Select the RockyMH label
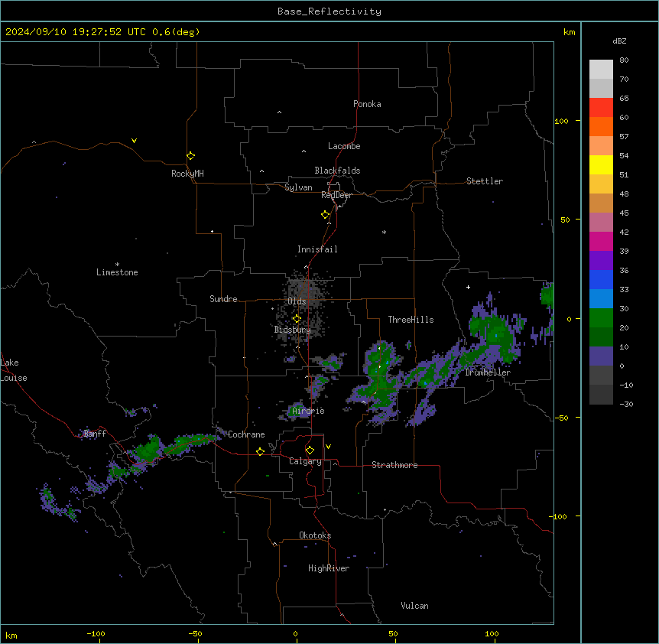The height and width of the screenshot is (644, 659). [x=187, y=174]
